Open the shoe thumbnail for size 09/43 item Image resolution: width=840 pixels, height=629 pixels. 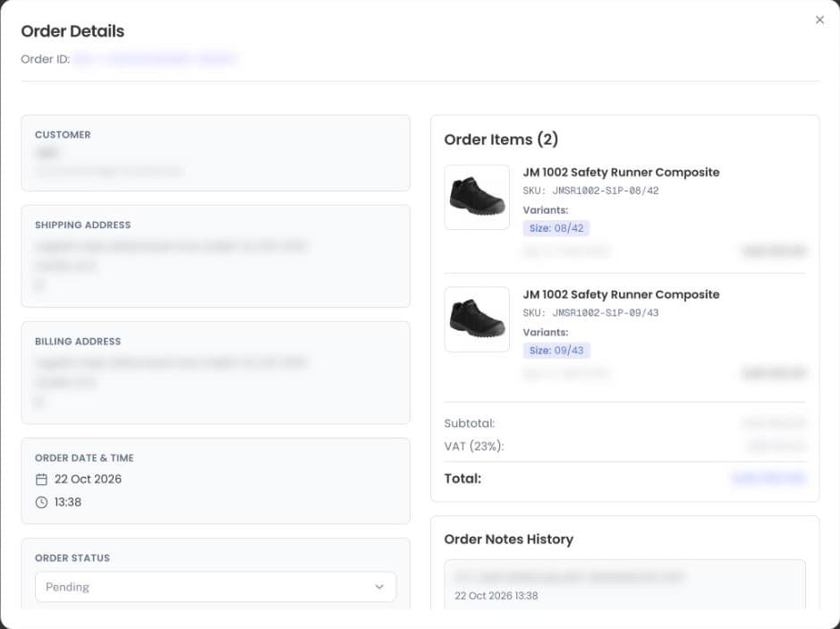point(477,319)
